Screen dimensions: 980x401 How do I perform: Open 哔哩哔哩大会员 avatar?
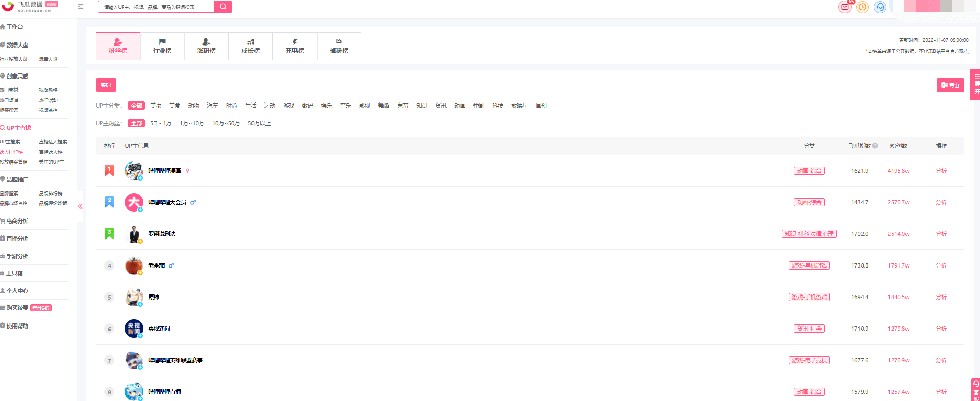[134, 202]
